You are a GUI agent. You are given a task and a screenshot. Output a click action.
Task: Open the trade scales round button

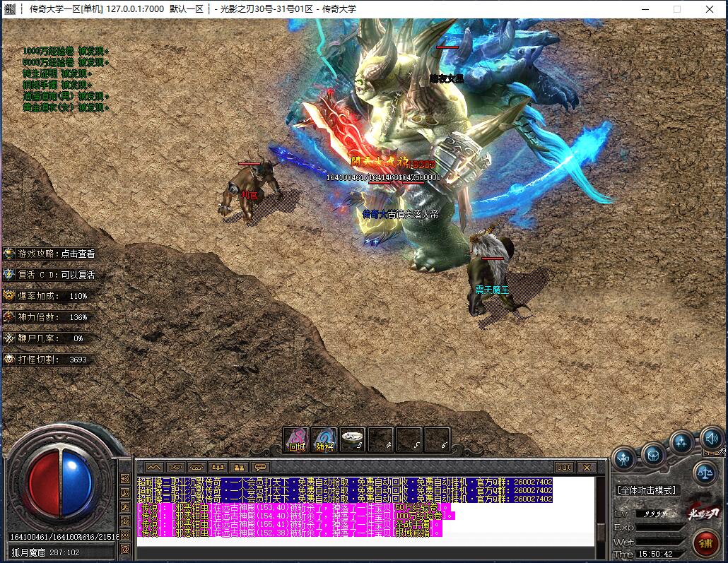coord(705,473)
